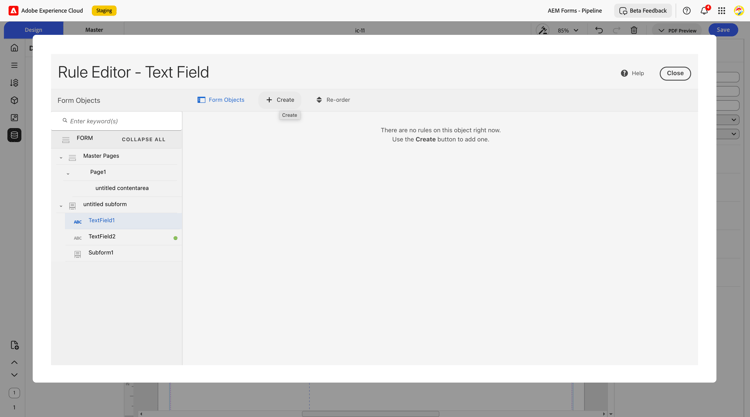The width and height of the screenshot is (750, 417).
Task: Click the up chevron in sidebar
Action: [x=14, y=362]
